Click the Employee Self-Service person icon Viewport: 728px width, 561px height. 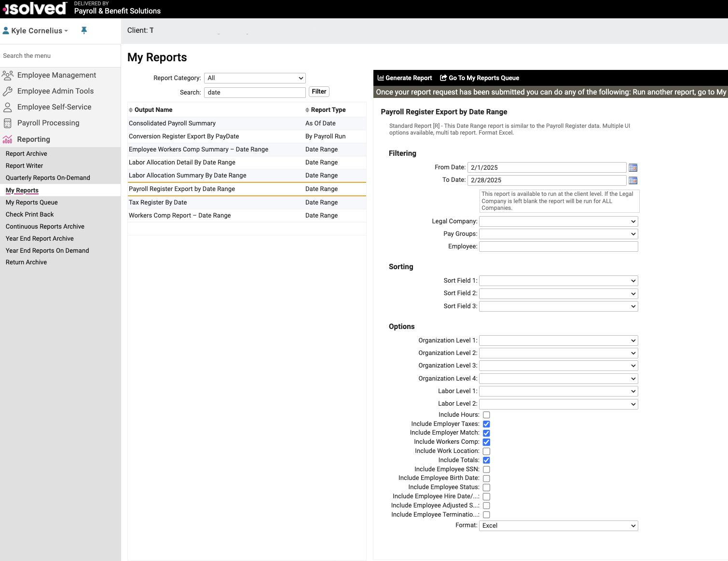(8, 107)
